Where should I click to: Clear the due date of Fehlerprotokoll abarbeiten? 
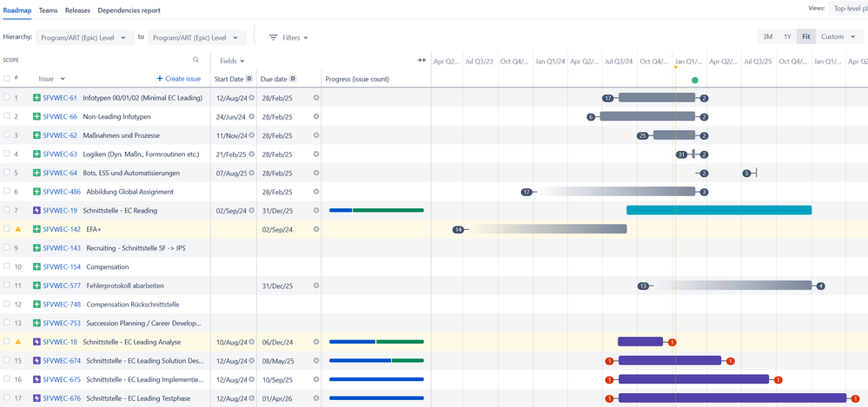pos(316,286)
